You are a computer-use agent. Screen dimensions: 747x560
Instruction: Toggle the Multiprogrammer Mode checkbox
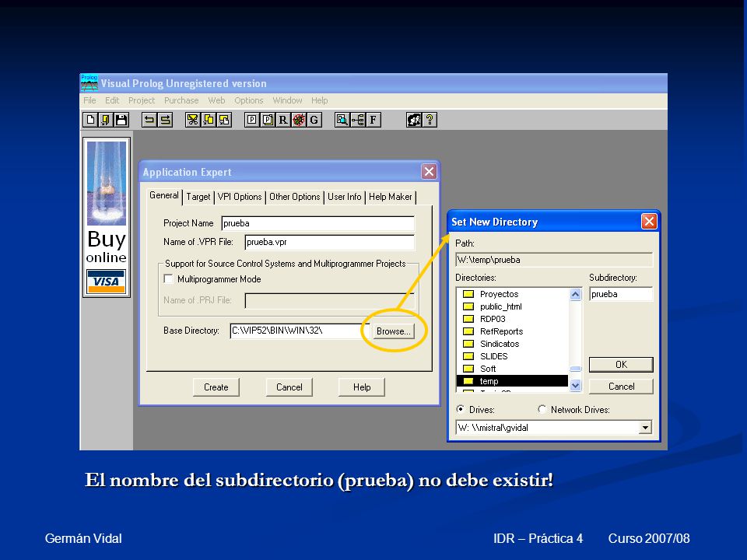click(x=168, y=278)
